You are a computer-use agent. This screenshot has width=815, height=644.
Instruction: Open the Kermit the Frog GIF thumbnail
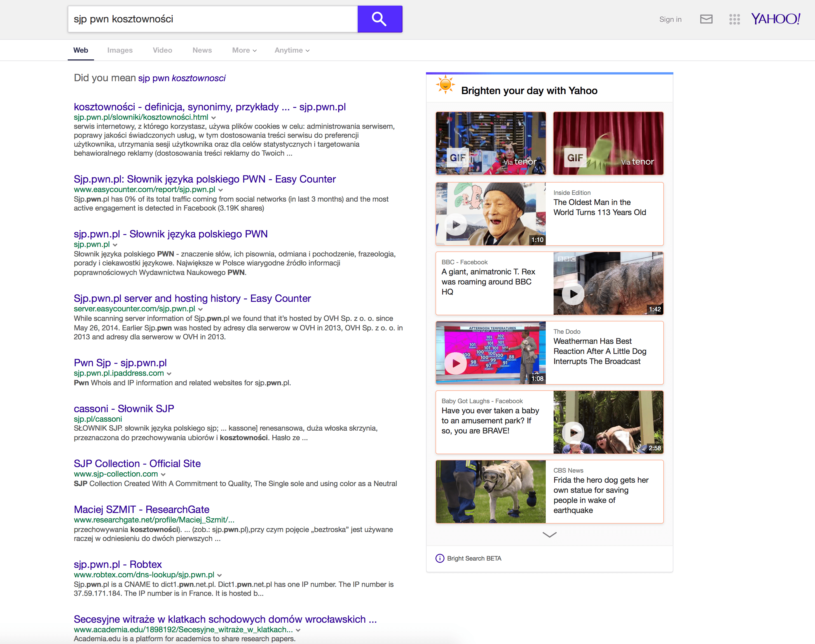(608, 143)
